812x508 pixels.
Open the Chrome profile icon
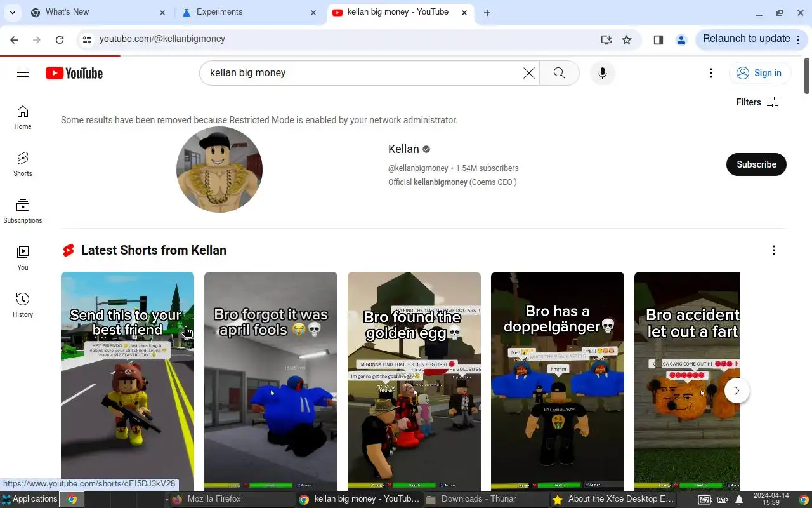(681, 39)
